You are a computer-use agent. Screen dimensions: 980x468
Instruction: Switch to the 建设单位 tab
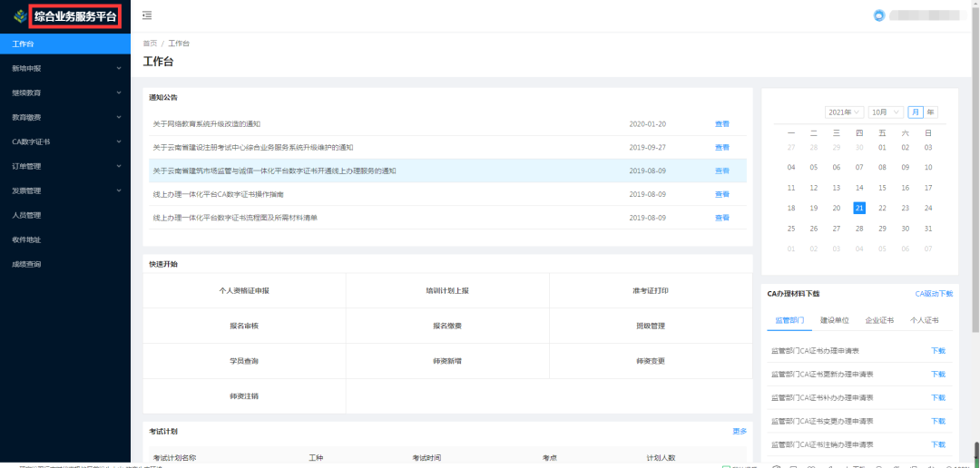point(834,320)
